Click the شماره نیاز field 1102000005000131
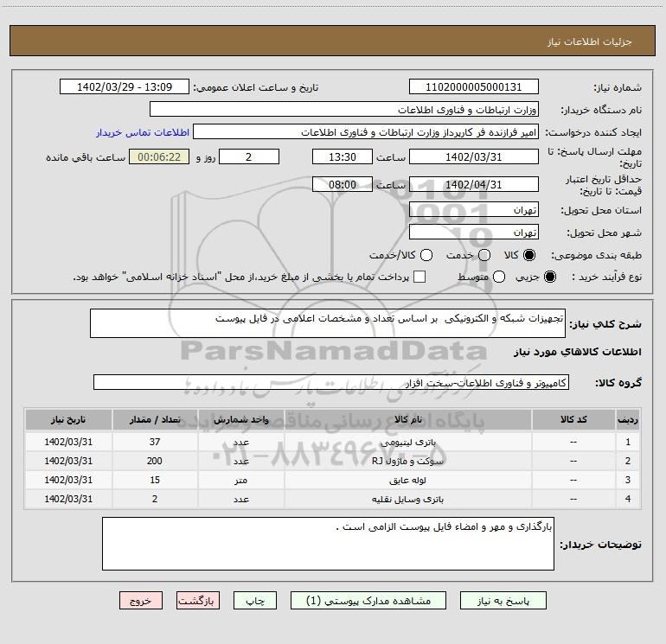The width and height of the screenshot is (666, 644). (474, 87)
